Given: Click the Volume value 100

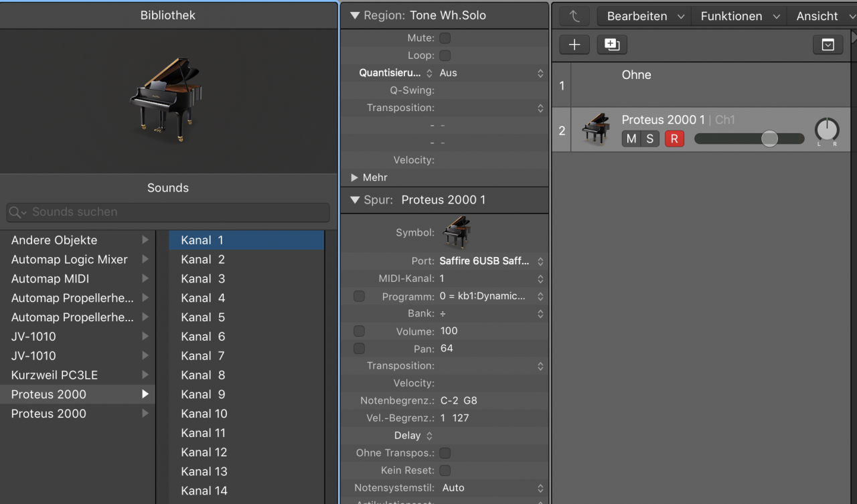Looking at the screenshot, I should tap(449, 331).
